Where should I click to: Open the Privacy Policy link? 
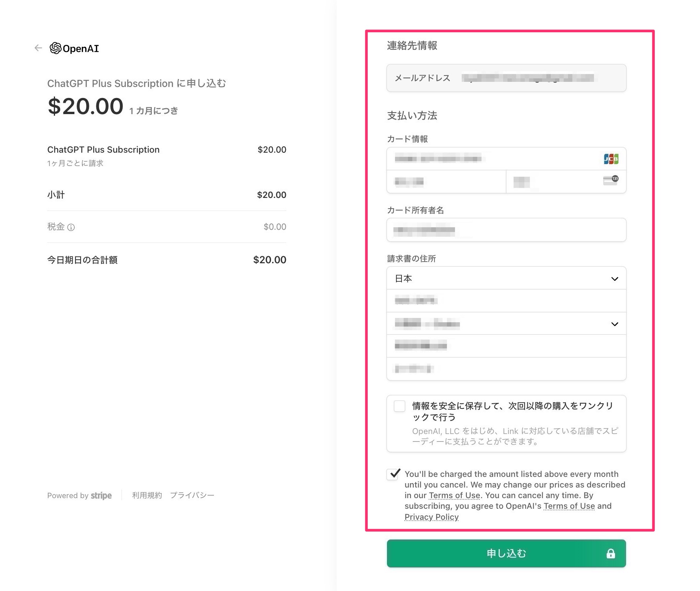(431, 517)
